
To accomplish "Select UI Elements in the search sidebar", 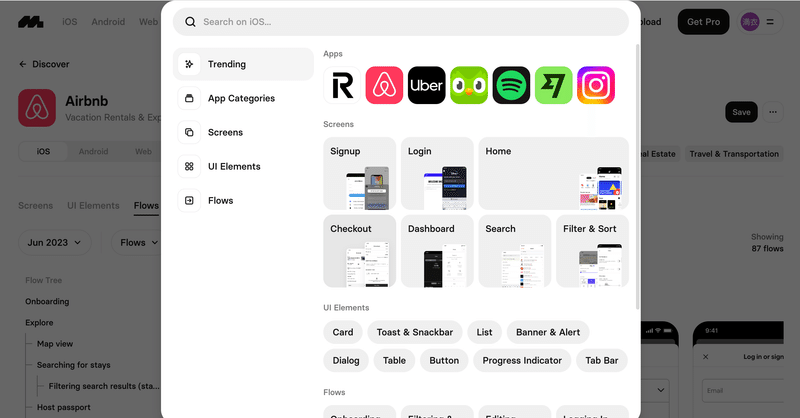I will coord(243,167).
